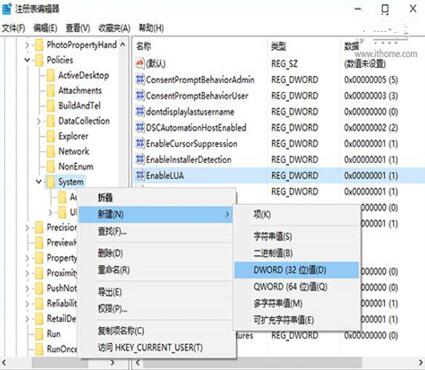Click the PhotoPropertyHand folder icon

(x=39, y=45)
